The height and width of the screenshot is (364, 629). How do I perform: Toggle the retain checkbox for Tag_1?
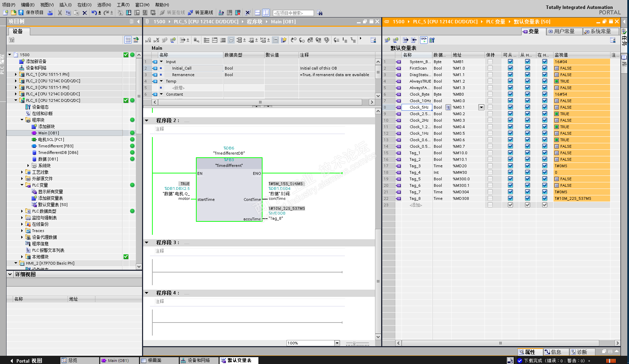click(x=490, y=153)
